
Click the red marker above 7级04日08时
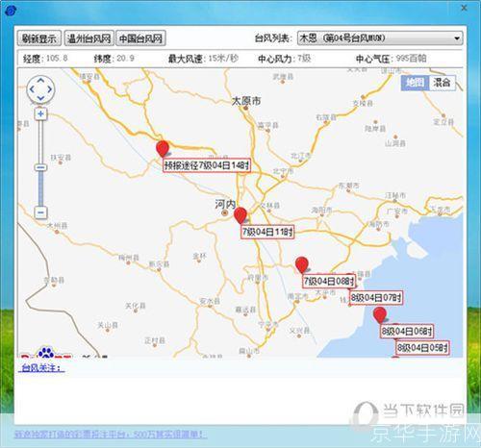(x=302, y=264)
